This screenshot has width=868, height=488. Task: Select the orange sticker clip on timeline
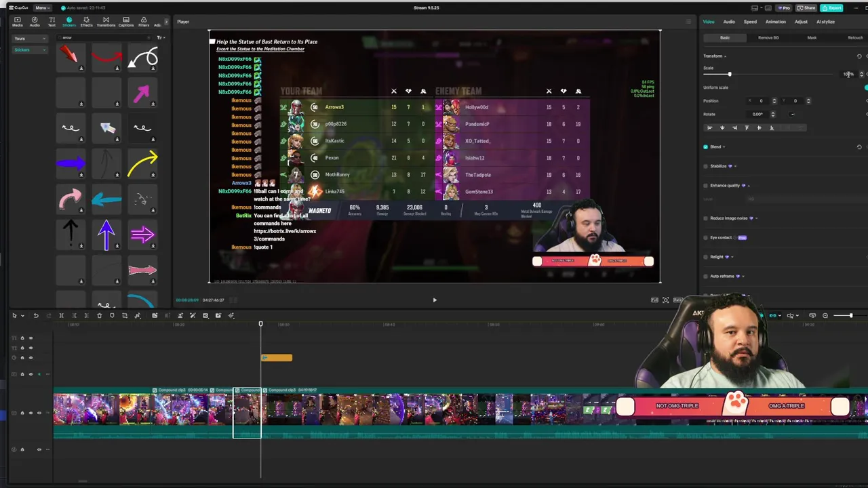[277, 358]
